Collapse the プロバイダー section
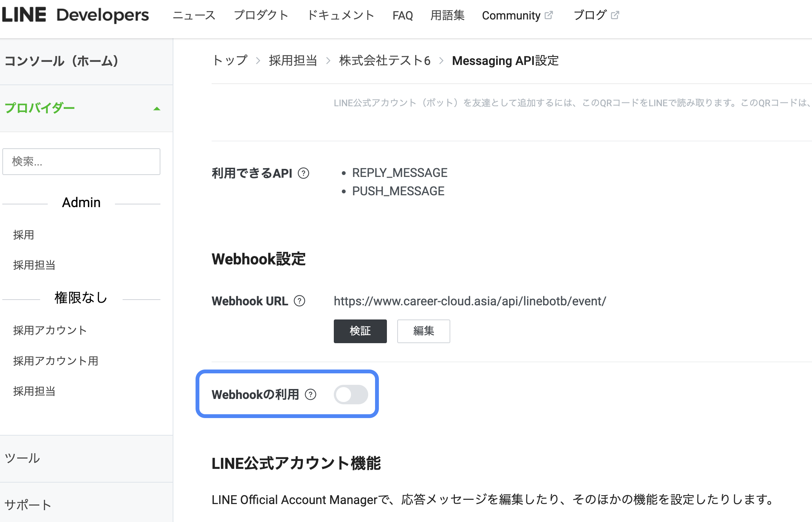This screenshot has width=812, height=522. tap(86, 109)
